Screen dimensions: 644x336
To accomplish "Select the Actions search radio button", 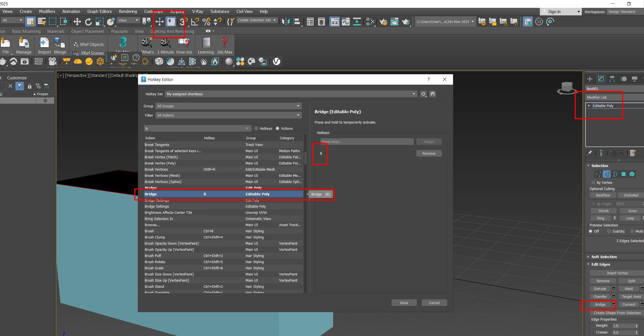I will point(277,128).
